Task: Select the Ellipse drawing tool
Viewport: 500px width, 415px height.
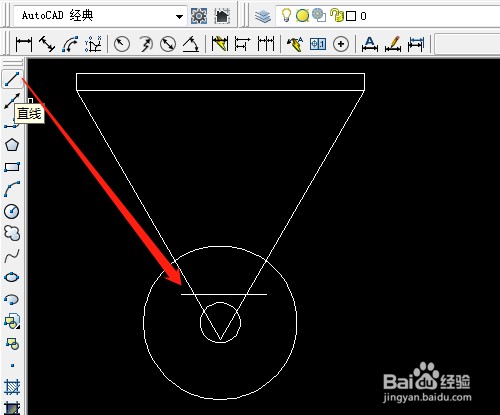Action: click(12, 277)
